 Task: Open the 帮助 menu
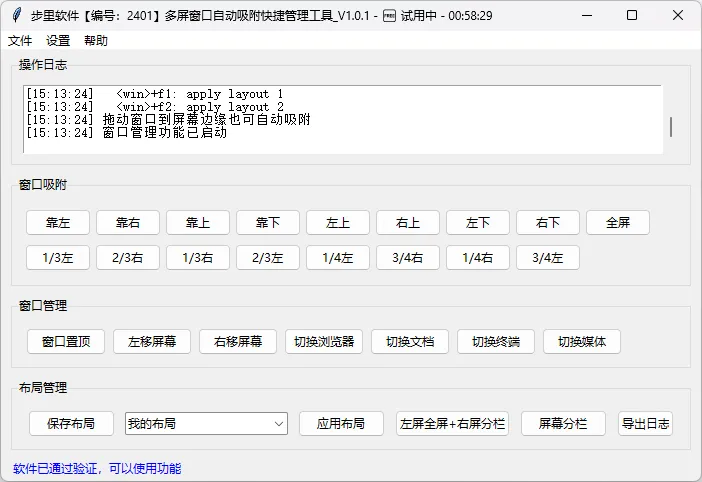[96, 41]
